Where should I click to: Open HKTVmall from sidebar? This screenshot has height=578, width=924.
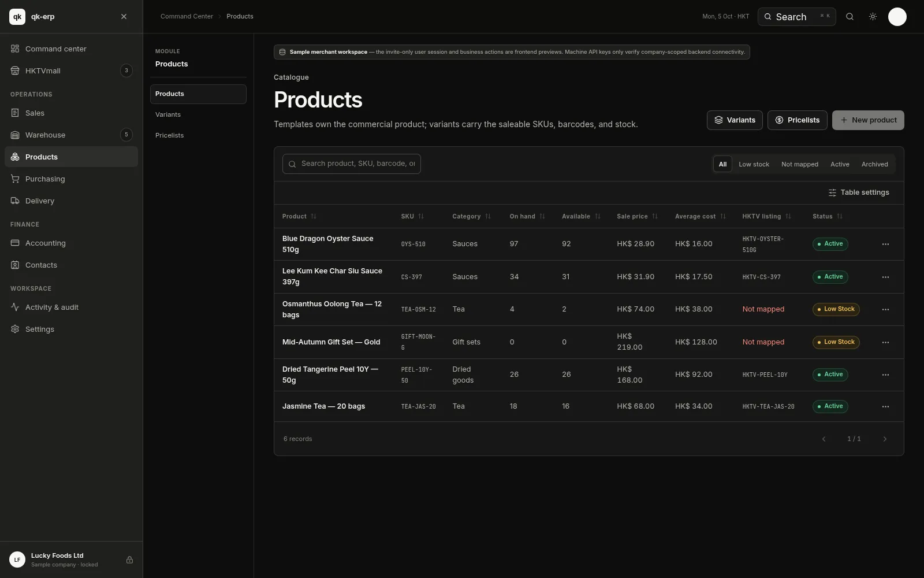click(x=71, y=71)
